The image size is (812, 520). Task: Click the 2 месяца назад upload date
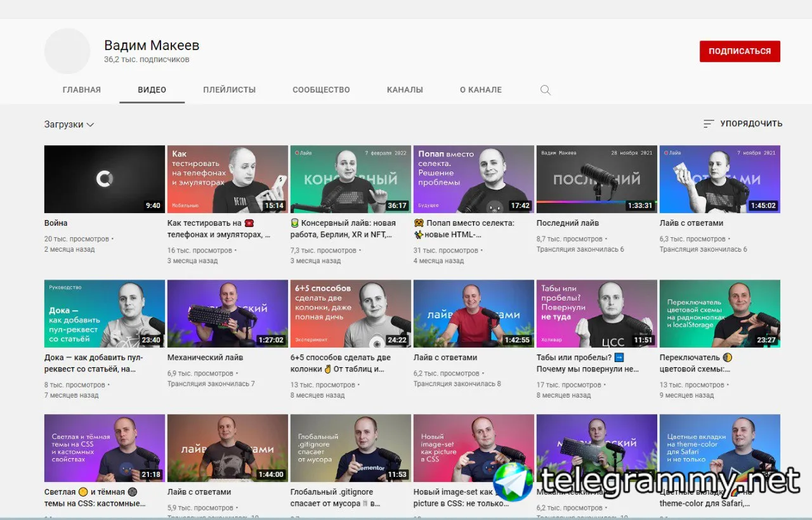pos(70,249)
